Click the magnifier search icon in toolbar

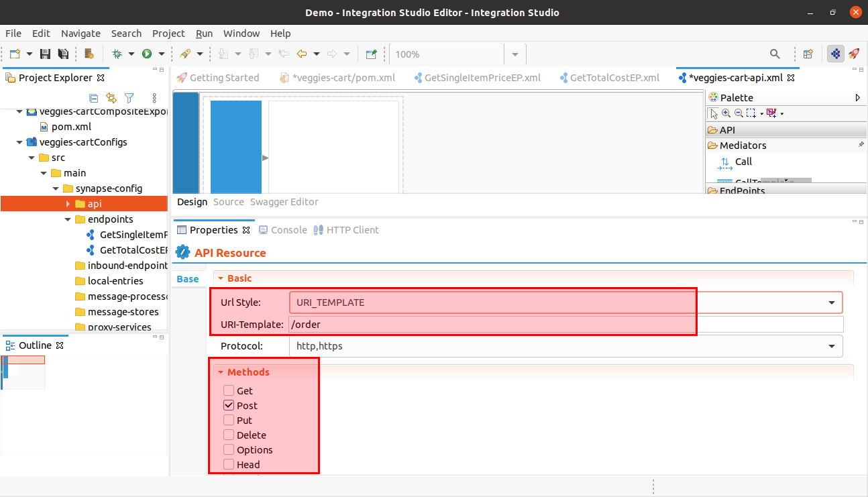click(x=775, y=54)
